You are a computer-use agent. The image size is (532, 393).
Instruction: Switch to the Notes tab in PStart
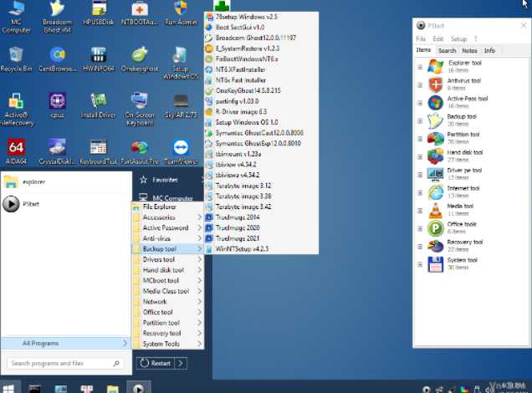[x=469, y=50]
